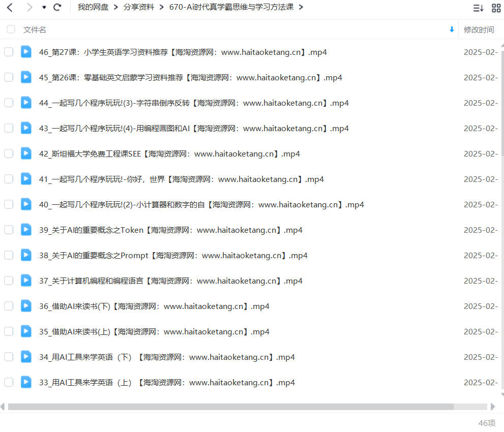Check the box for 33_用AI工具来学英语（上）
This screenshot has width=504, height=432.
[9, 382]
